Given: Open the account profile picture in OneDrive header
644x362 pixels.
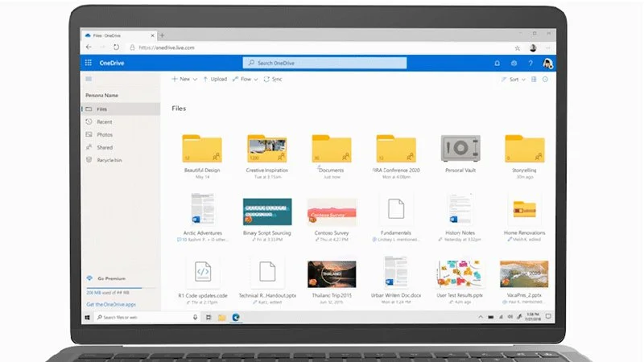Looking at the screenshot, I should tap(547, 64).
